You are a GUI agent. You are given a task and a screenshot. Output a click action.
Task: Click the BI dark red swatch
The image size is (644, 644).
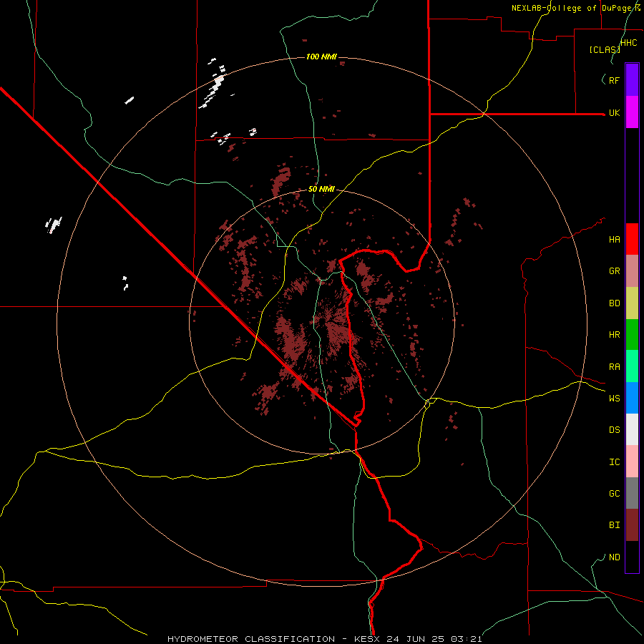coord(632,525)
